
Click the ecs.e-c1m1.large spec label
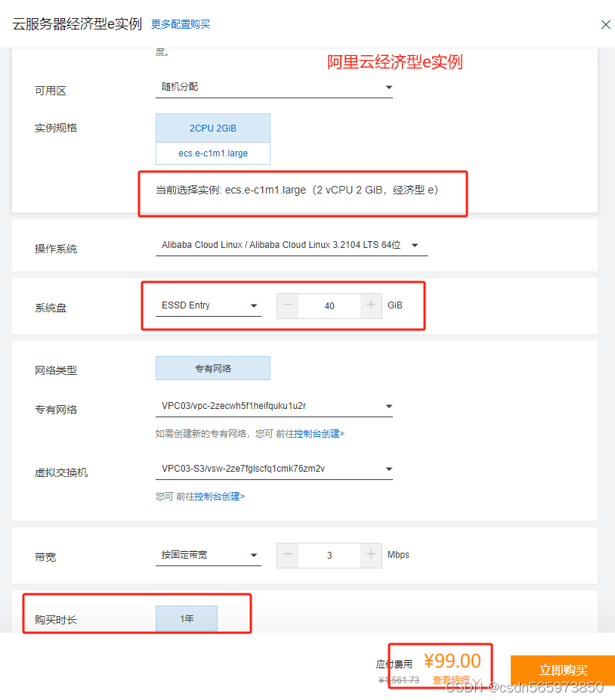(213, 153)
